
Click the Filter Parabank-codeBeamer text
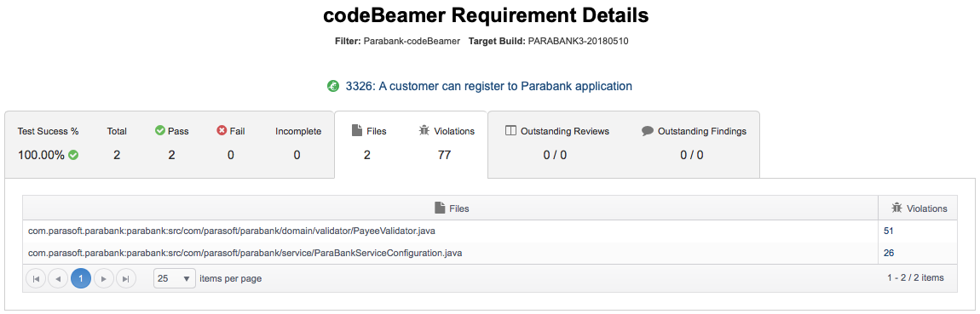pos(397,41)
